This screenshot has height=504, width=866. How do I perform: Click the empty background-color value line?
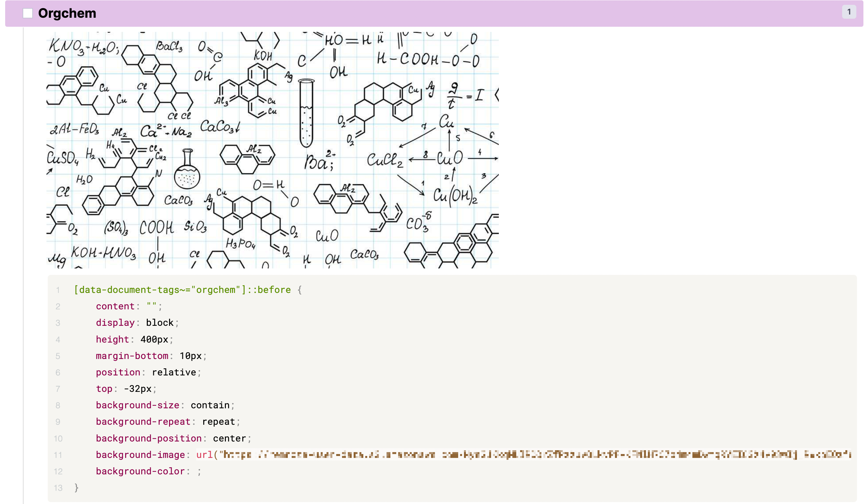point(148,471)
